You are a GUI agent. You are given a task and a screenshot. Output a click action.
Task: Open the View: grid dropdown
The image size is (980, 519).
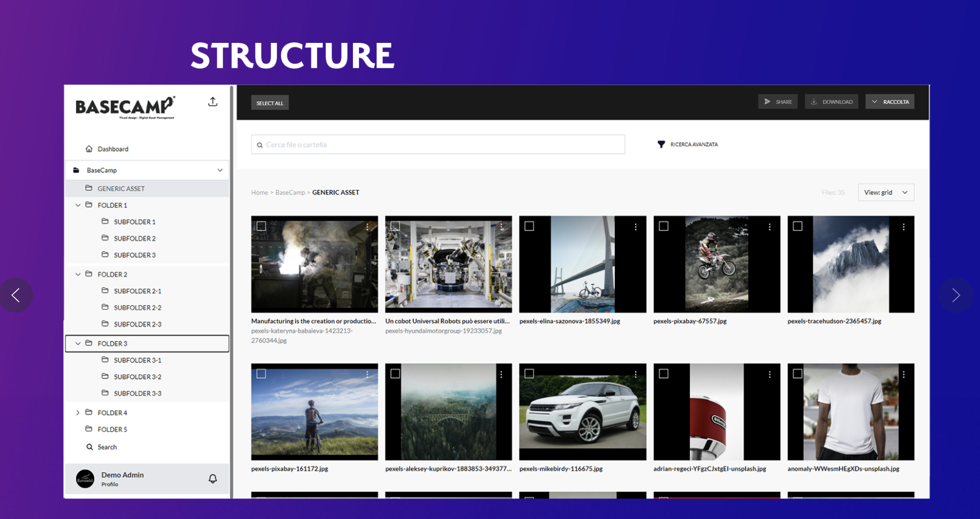pyautogui.click(x=885, y=192)
